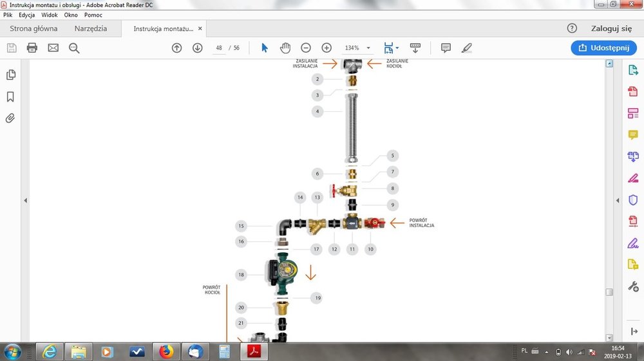Image resolution: width=644 pixels, height=361 pixels.
Task: Open the Protect shield tool
Action: coord(632,199)
